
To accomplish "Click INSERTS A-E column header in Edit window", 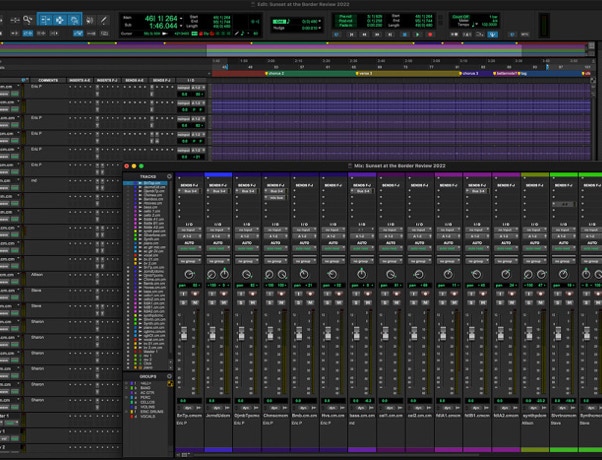I will [79, 80].
